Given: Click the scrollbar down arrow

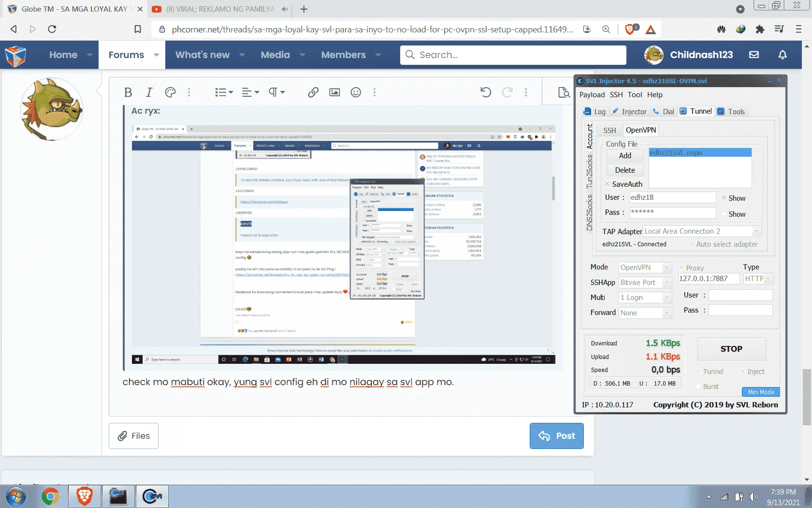Looking at the screenshot, I should coord(806,480).
